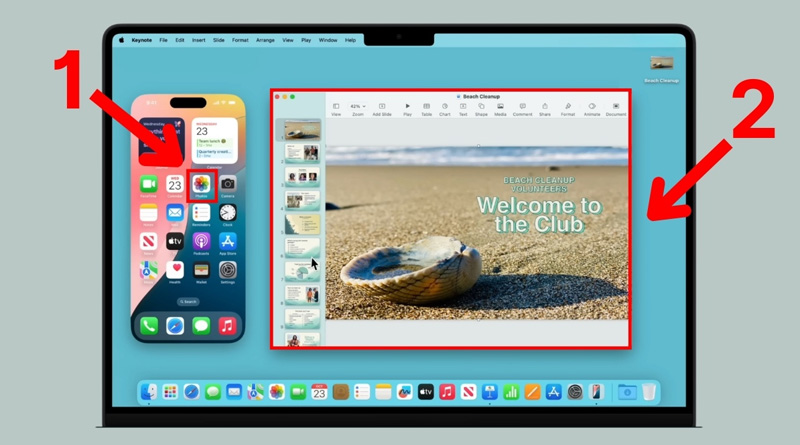Screen dimensions: 800x445
Task: Click the Media button in Keynote toolbar
Action: coord(501,109)
